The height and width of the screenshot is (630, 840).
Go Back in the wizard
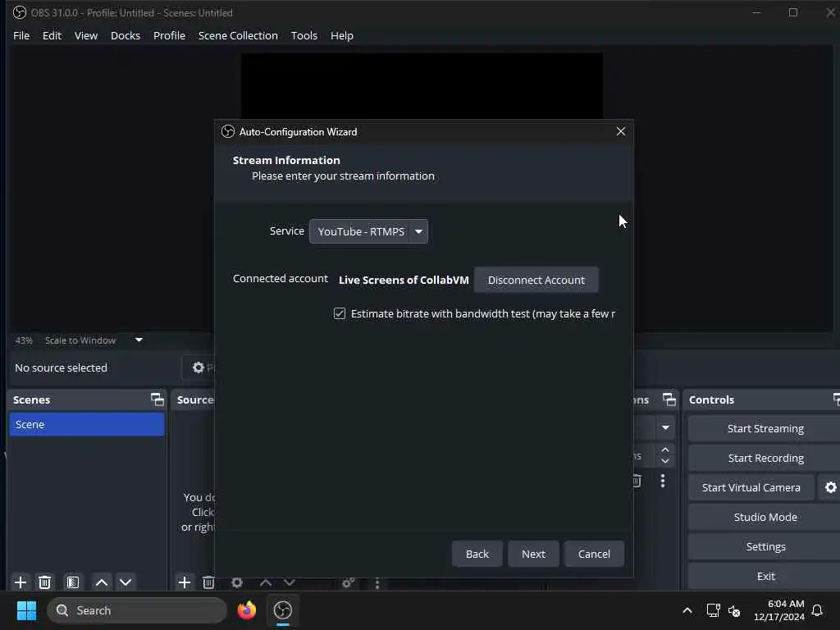pyautogui.click(x=477, y=554)
